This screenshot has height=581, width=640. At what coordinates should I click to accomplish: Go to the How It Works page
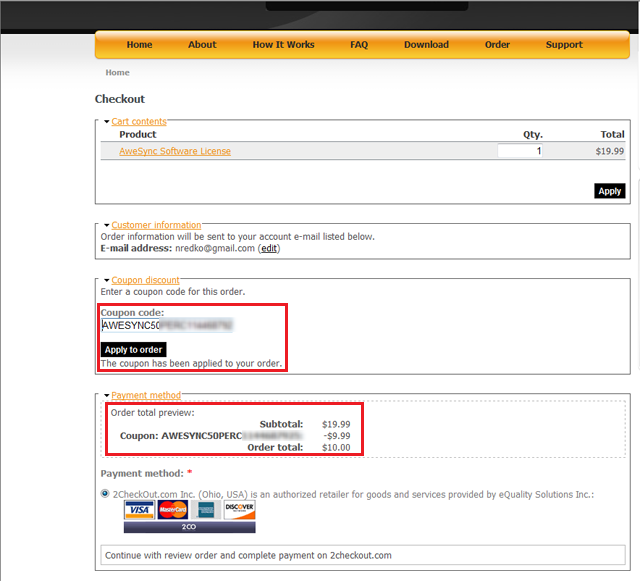283,45
